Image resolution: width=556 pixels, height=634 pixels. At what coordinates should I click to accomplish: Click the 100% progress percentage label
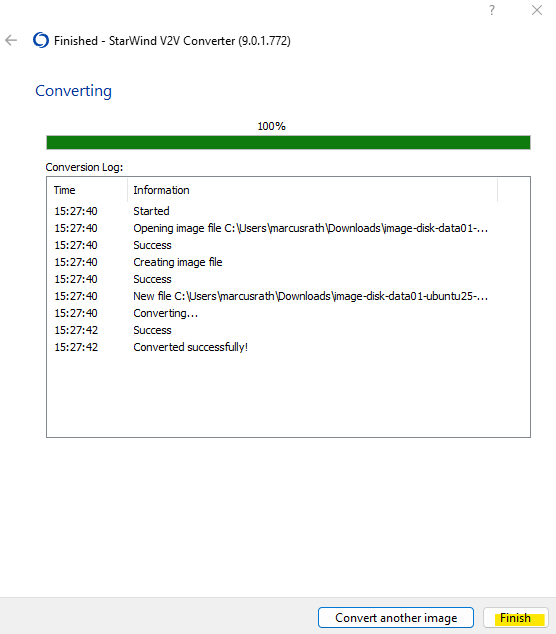click(271, 126)
